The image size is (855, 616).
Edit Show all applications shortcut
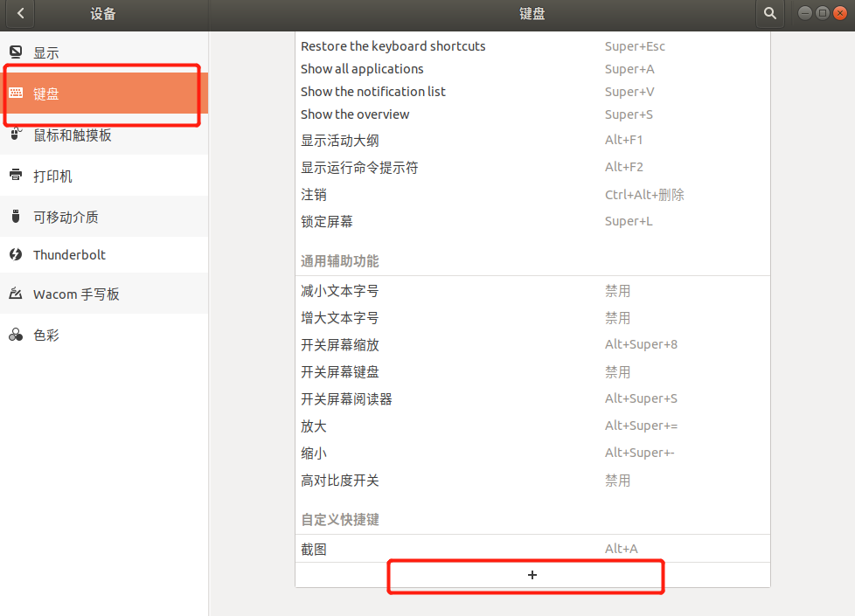point(532,69)
